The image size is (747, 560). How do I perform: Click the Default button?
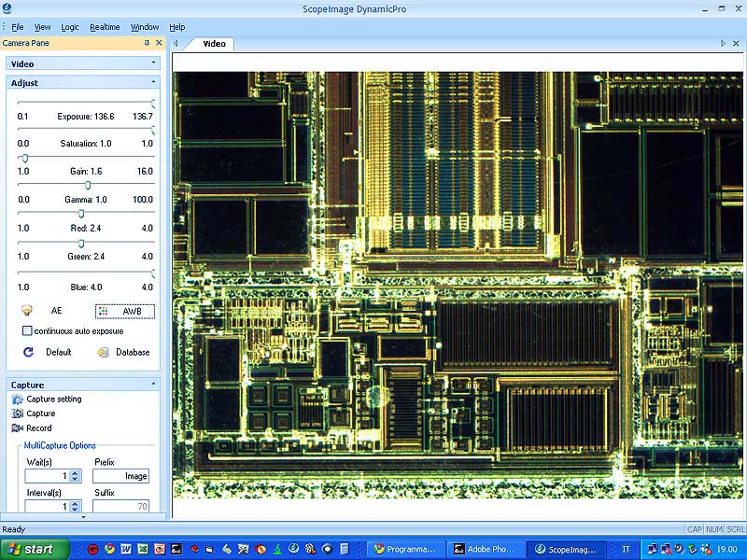point(48,352)
